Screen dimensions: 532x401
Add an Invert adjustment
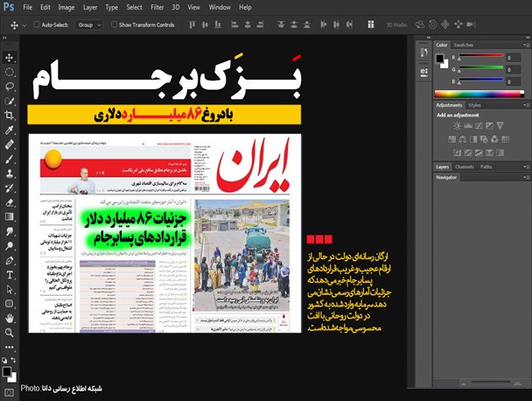click(x=458, y=153)
